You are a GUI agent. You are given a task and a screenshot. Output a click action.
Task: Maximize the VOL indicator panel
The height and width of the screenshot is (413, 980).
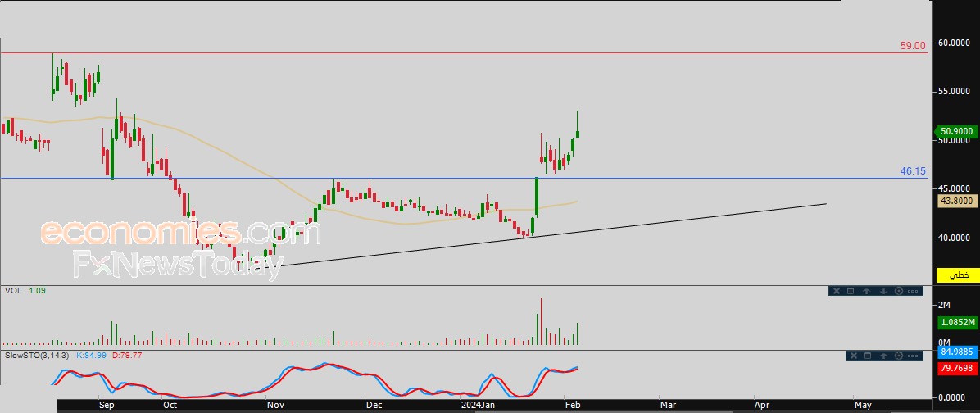(851, 291)
